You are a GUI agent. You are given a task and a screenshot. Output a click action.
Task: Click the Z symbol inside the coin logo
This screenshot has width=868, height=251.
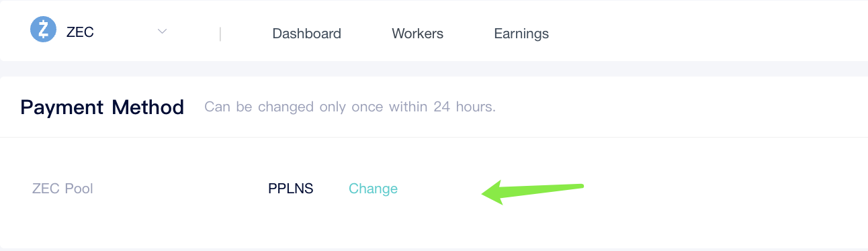click(44, 30)
